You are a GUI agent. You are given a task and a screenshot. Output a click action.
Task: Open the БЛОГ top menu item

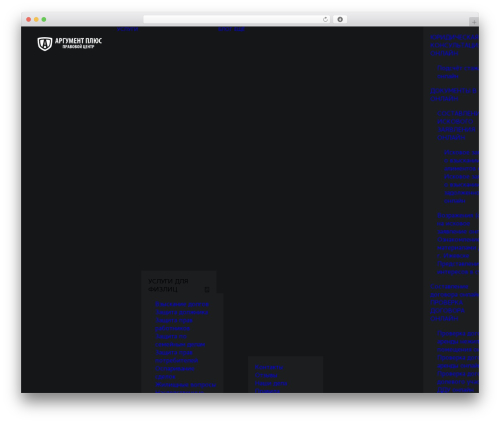coord(225,29)
